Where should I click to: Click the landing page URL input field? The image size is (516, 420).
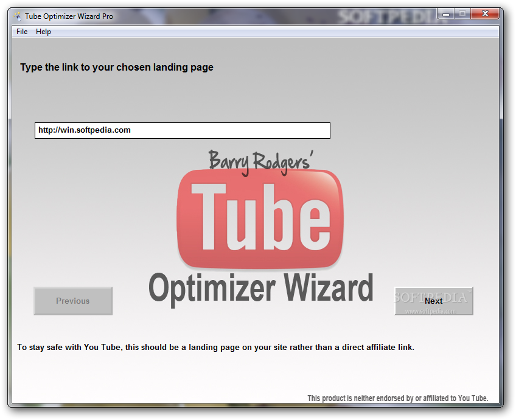(x=183, y=130)
